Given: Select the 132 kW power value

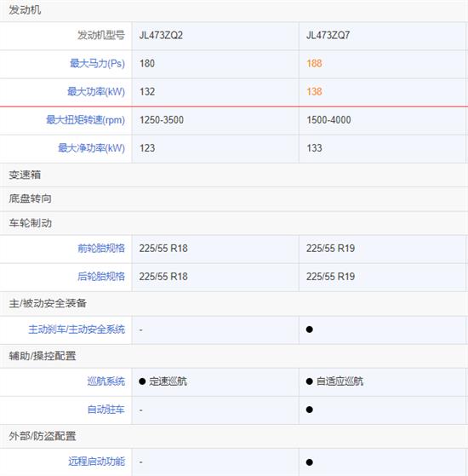Looking at the screenshot, I should [147, 92].
